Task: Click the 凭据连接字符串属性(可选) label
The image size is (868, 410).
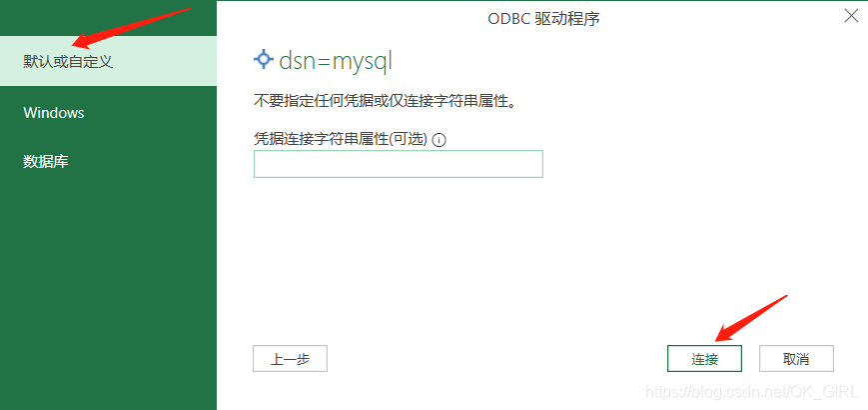Action: click(x=341, y=140)
